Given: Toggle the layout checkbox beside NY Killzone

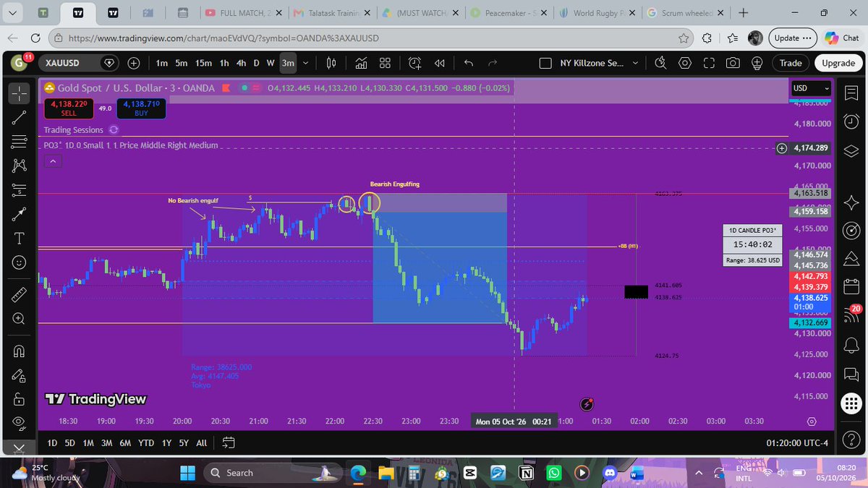Looking at the screenshot, I should tap(547, 63).
